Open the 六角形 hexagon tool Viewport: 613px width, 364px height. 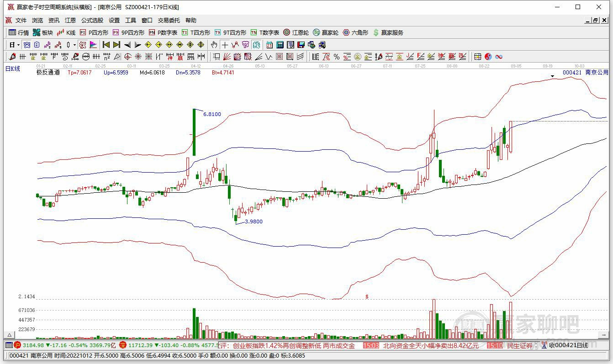point(355,32)
